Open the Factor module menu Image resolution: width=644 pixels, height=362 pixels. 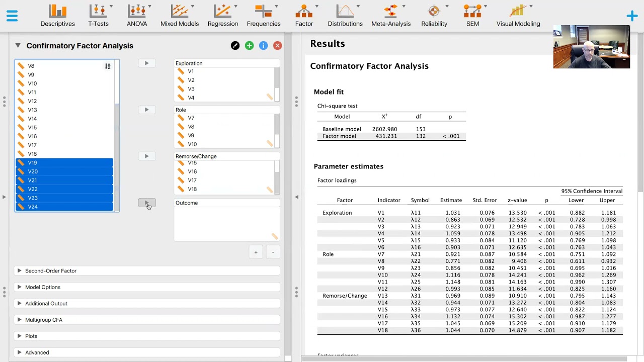point(304,16)
